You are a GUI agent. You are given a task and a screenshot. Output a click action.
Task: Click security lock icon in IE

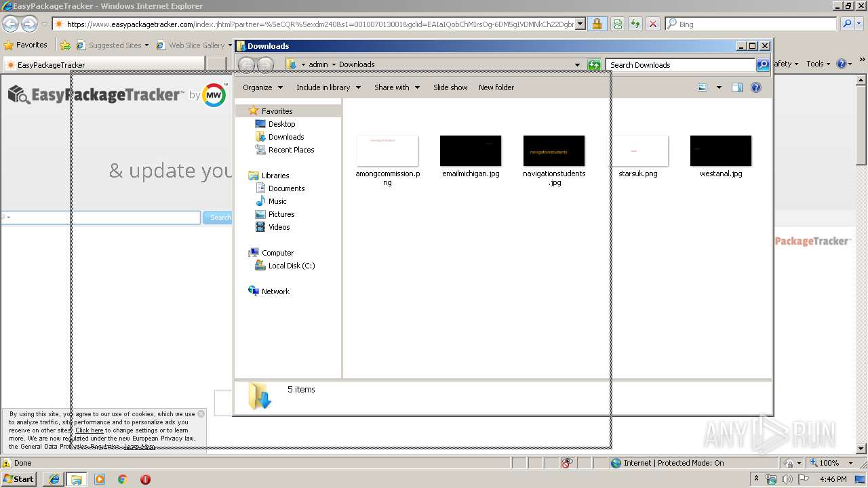(597, 24)
